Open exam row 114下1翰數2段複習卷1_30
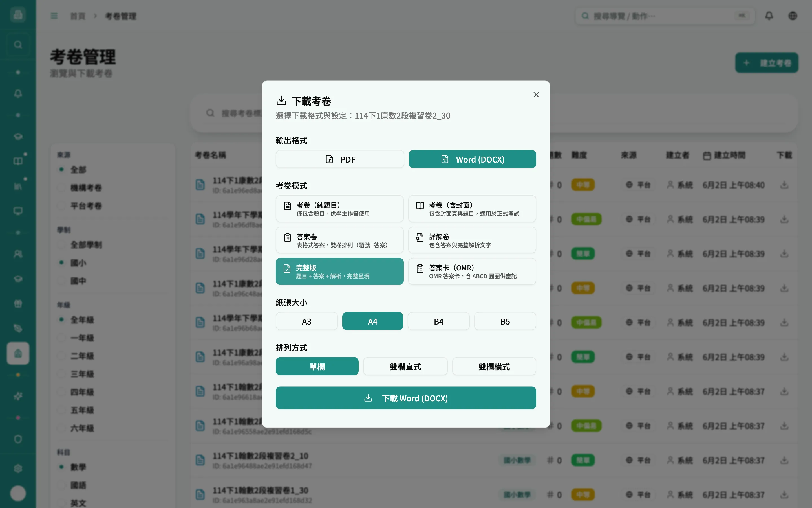Viewport: 812px width, 508px height. pyautogui.click(x=494, y=494)
